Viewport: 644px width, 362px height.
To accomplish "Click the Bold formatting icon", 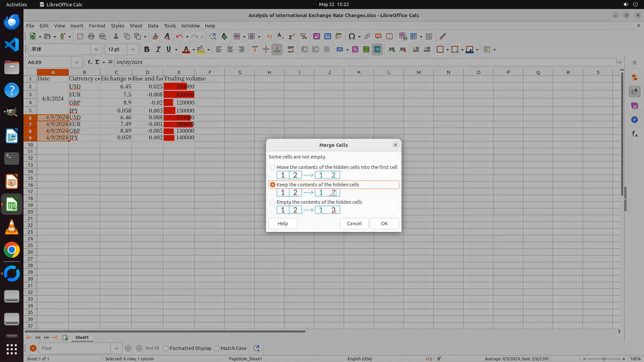I will click(x=147, y=50).
